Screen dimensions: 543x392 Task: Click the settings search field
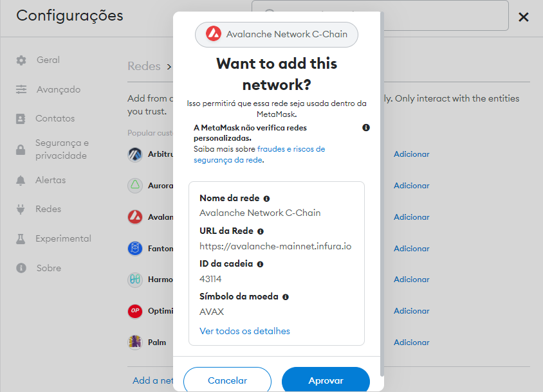click(380, 15)
